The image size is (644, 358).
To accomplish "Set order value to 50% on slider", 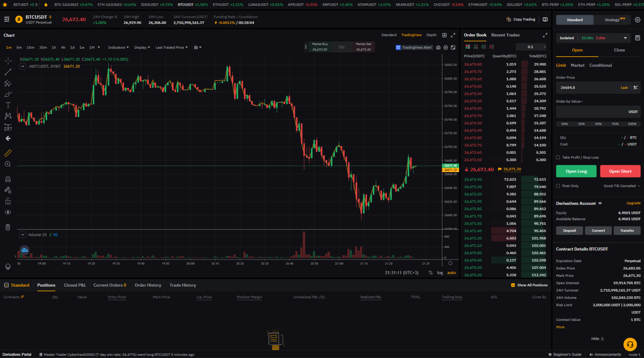I will point(598,124).
